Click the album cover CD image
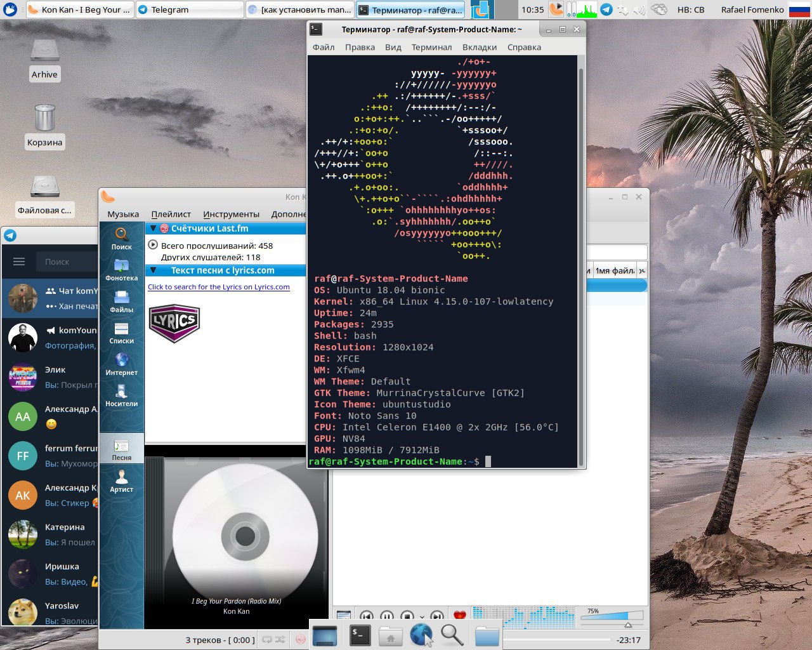The width and height of the screenshot is (812, 650). (x=245, y=536)
